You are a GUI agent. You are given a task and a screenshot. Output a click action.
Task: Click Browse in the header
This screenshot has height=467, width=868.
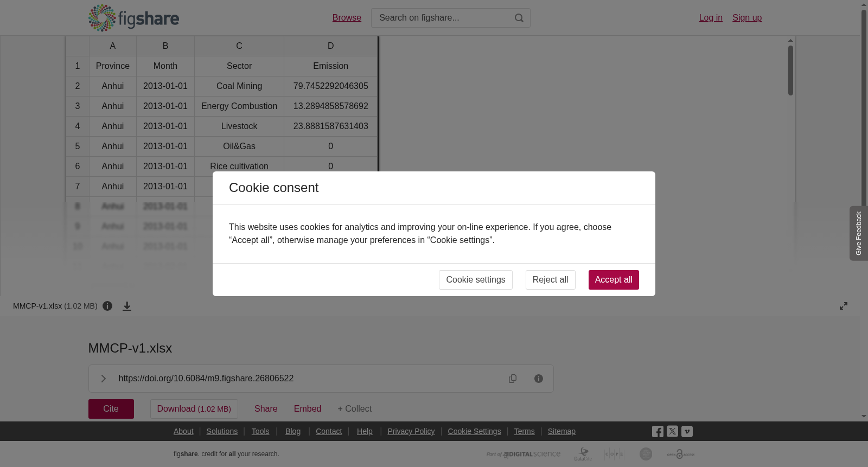click(347, 18)
